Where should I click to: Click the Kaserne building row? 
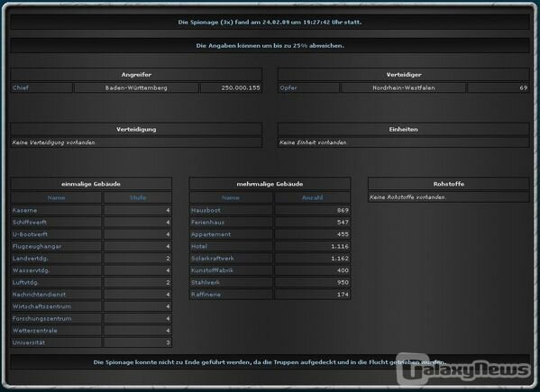[x=91, y=210]
